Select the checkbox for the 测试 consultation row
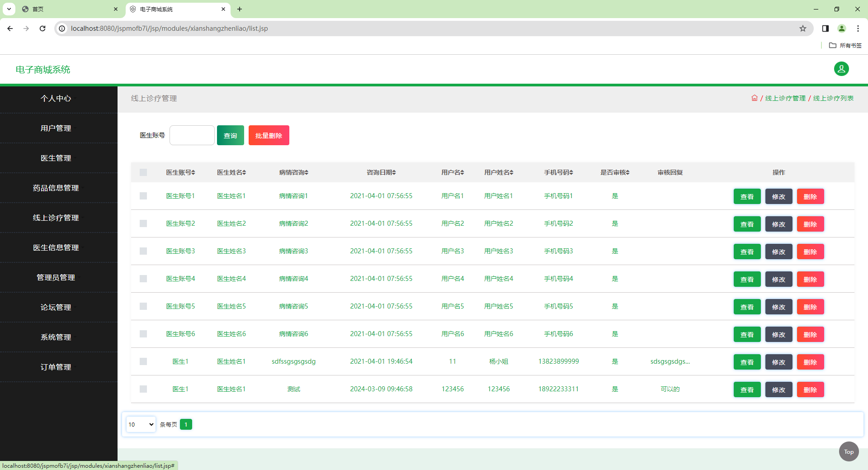This screenshot has height=470, width=868. pos(143,389)
